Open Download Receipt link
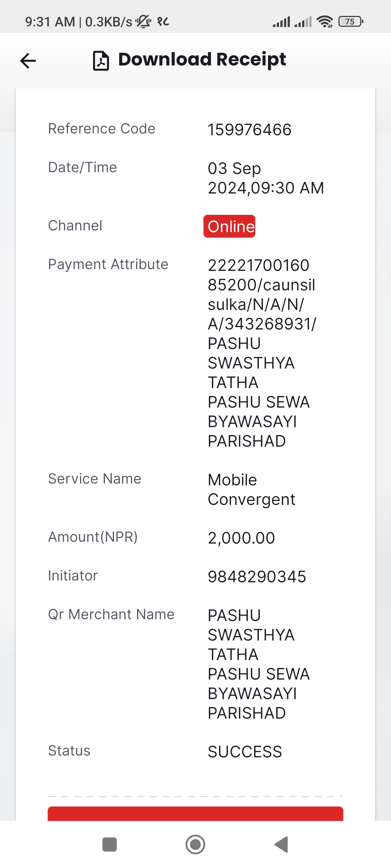Viewport: 391px width, 868px height. click(x=202, y=60)
